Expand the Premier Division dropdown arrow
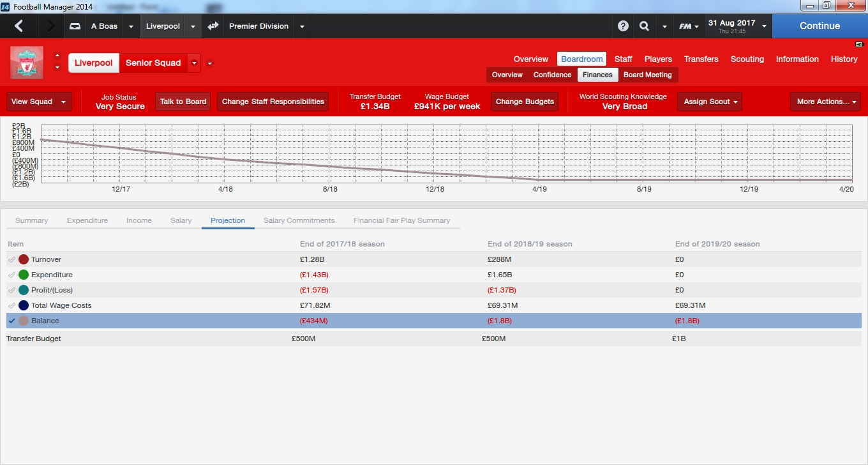868x465 pixels. pyautogui.click(x=302, y=27)
